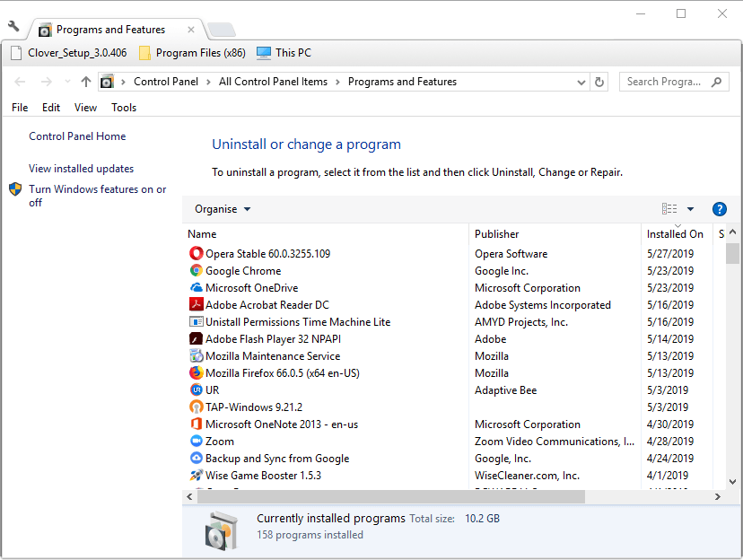
Task: Click the change view layout icon
Action: coord(669,209)
